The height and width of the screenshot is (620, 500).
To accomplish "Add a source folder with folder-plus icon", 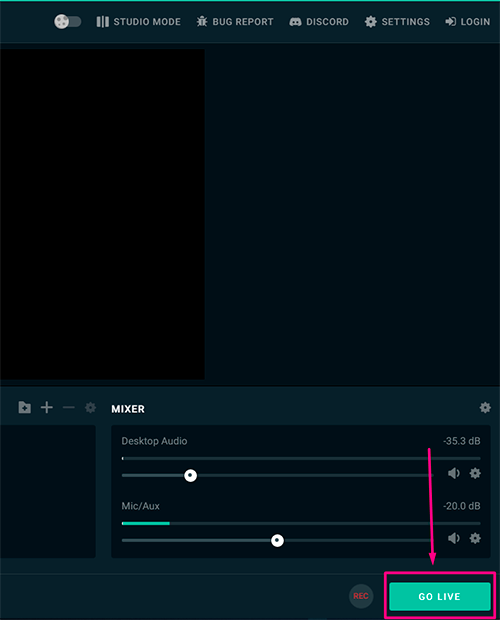I will (x=25, y=407).
